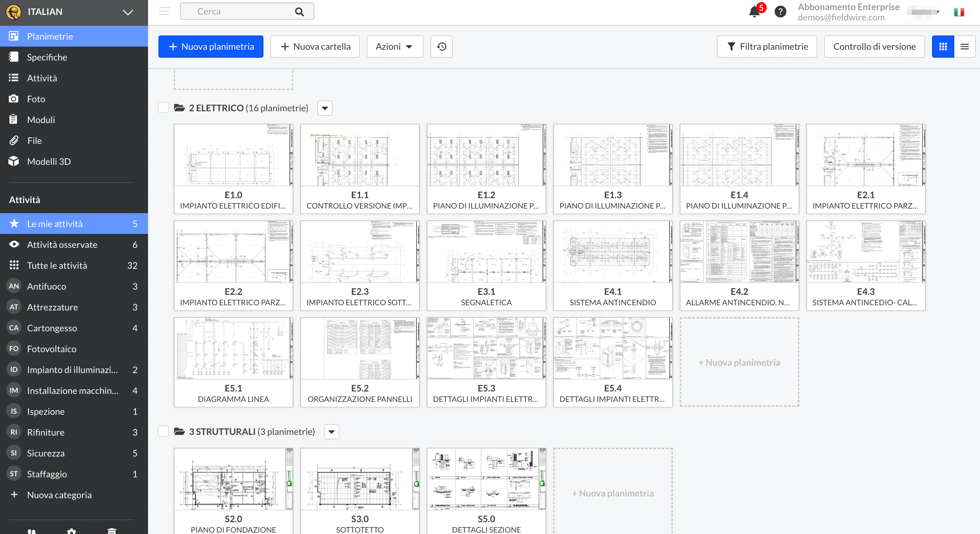Click the hamburger menu icon
980x534 pixels.
pyautogui.click(x=164, y=11)
